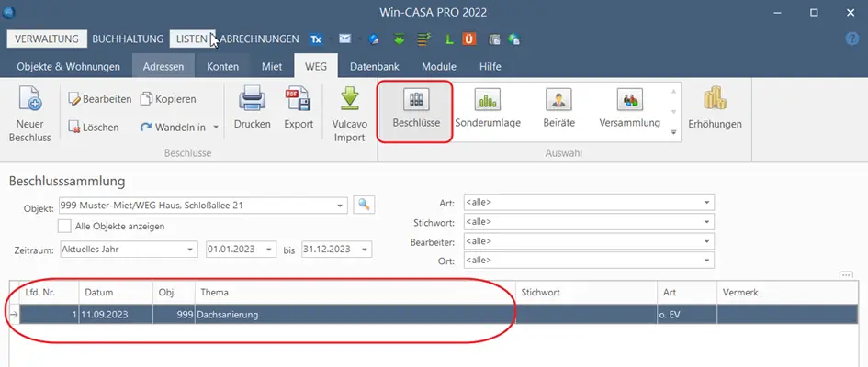Click the envelope mail toolbar icon

(x=344, y=39)
